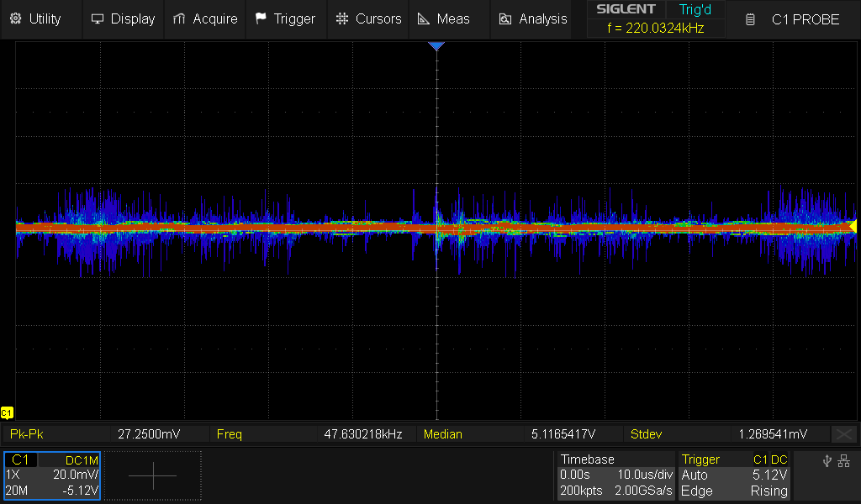This screenshot has width=861, height=504.
Task: Open the Timebase settings box
Action: [x=615, y=475]
